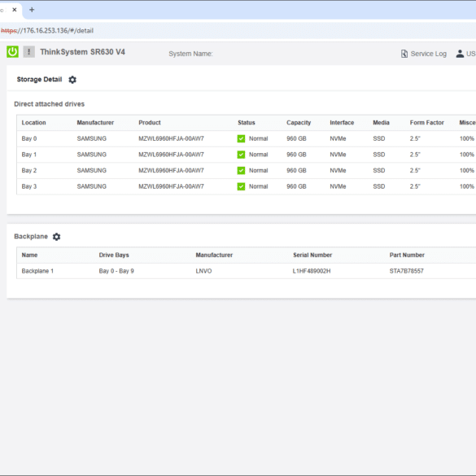Click the green power status icon
Screen dimensions: 476x476
12,51
